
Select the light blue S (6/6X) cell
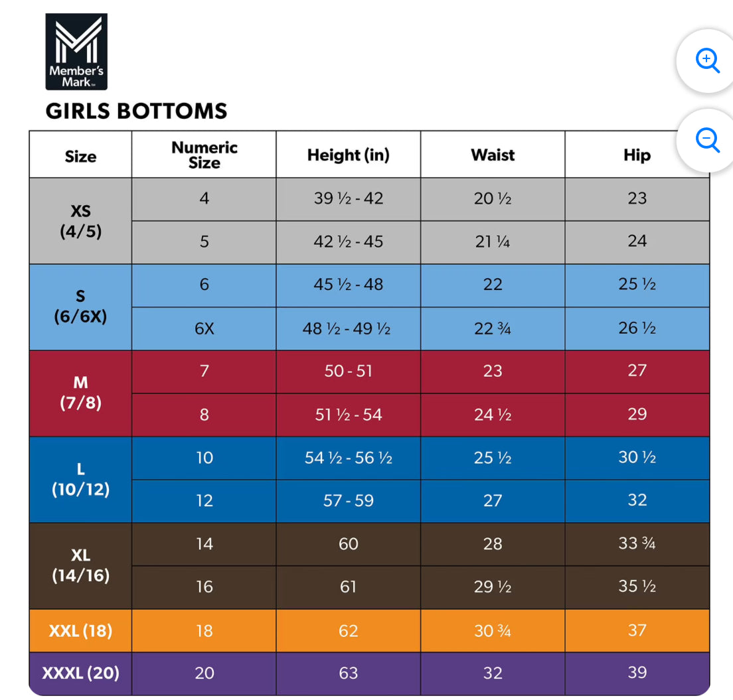pyautogui.click(x=80, y=307)
